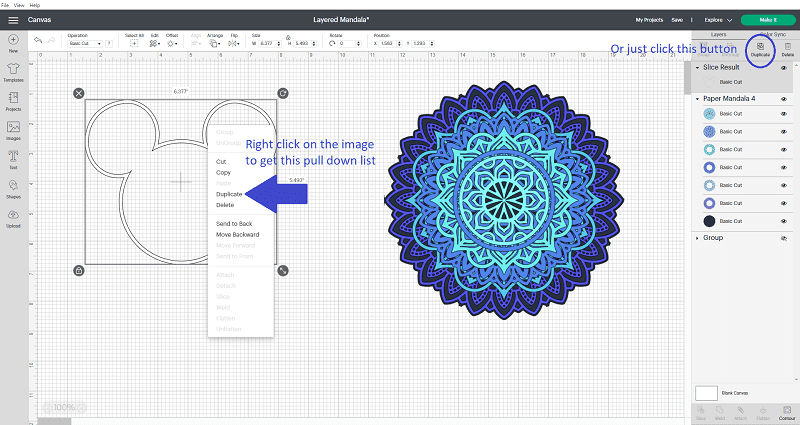Collapse the Paper Mandala 4 group
The width and height of the screenshot is (800, 425).
[x=697, y=98]
